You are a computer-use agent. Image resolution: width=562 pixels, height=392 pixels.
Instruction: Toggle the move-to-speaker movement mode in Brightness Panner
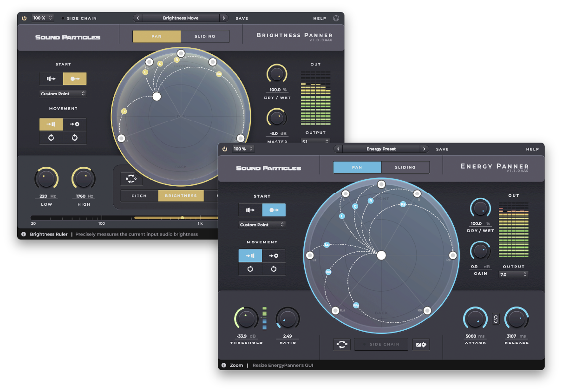click(x=51, y=124)
